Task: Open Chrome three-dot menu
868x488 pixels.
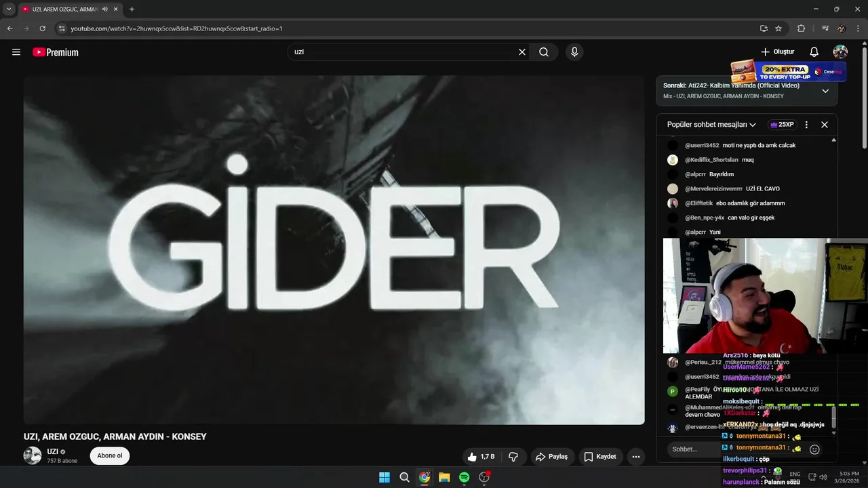Action: tap(858, 28)
